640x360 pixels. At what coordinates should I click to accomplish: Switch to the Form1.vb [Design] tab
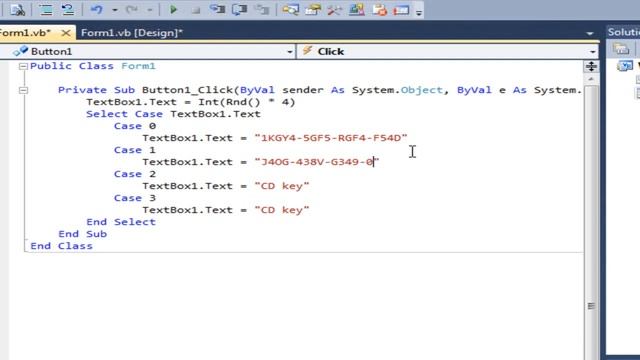[132, 33]
